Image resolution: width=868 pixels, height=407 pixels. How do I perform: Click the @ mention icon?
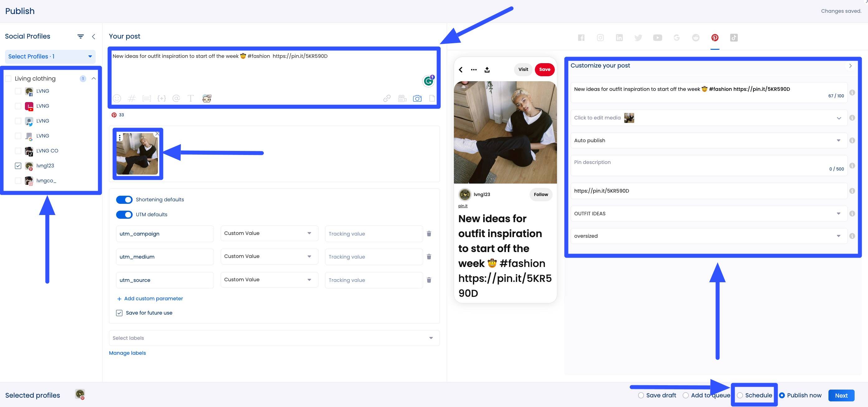tap(176, 98)
